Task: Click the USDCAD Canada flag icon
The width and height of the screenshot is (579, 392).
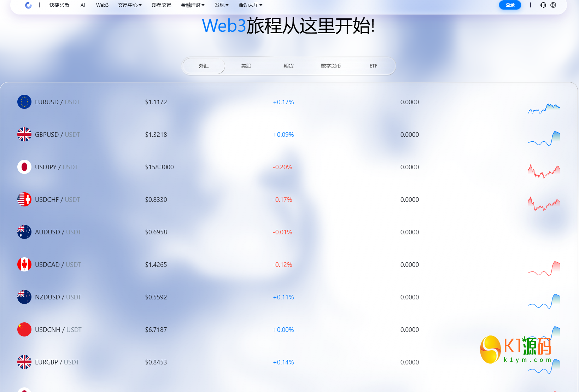Action: pos(24,264)
